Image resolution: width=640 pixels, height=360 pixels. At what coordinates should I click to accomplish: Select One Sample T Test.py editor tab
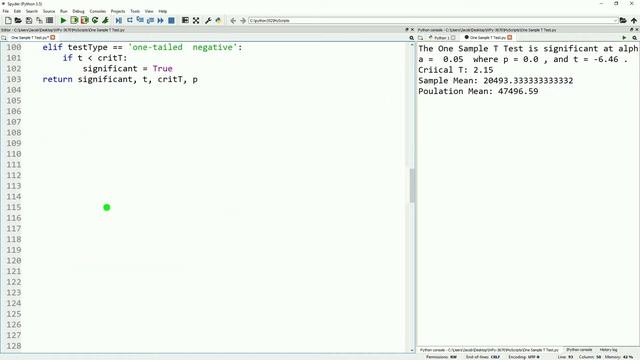click(29, 38)
